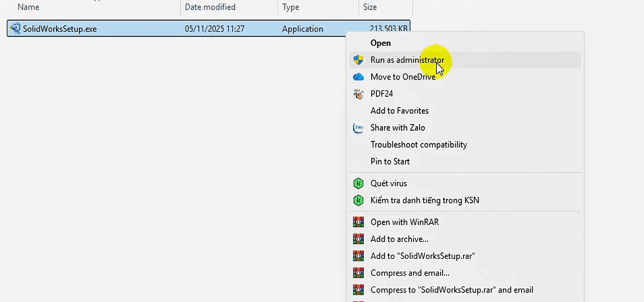
Task: Choose Pin to Start
Action: (464, 161)
